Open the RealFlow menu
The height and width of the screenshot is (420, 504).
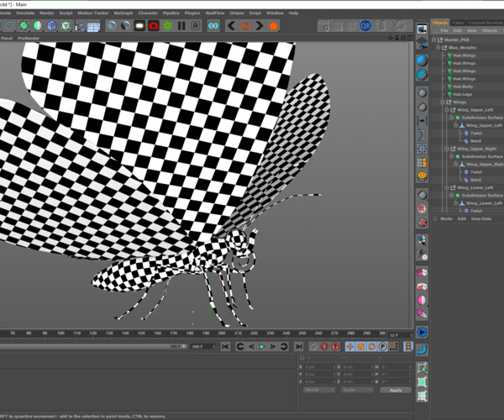pos(215,13)
